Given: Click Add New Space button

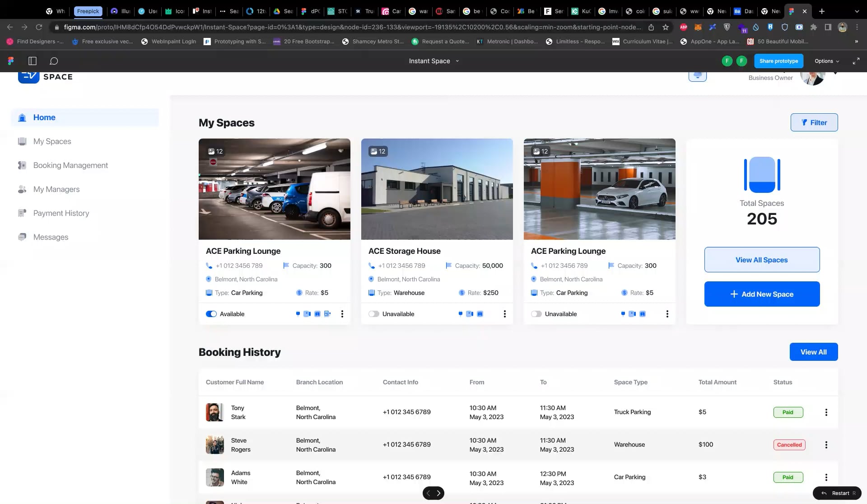Looking at the screenshot, I should [x=762, y=294].
